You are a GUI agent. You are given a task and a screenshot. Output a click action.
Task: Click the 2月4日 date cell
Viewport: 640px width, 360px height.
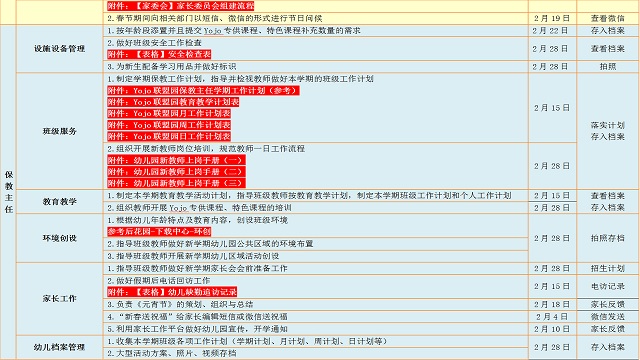tap(552, 316)
